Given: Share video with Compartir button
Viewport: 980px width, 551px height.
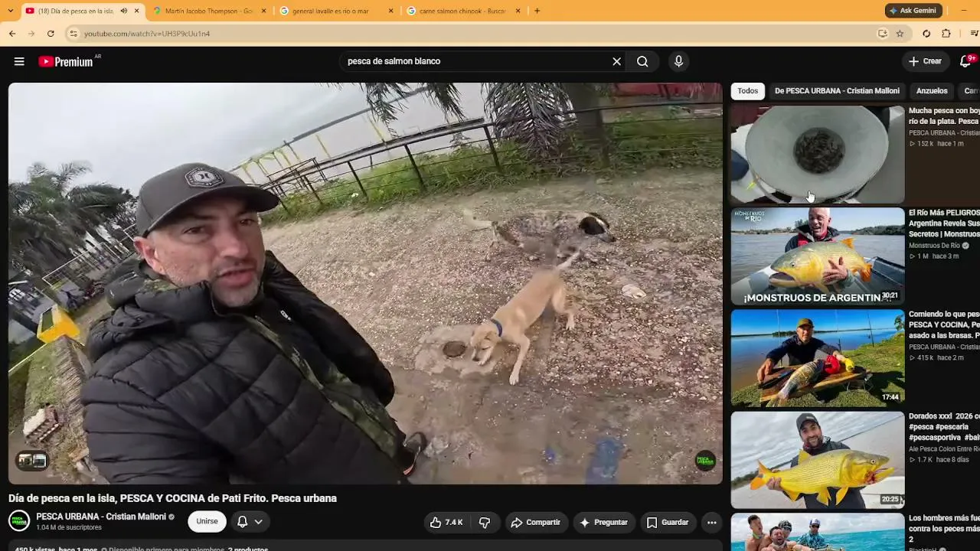Looking at the screenshot, I should click(x=536, y=523).
